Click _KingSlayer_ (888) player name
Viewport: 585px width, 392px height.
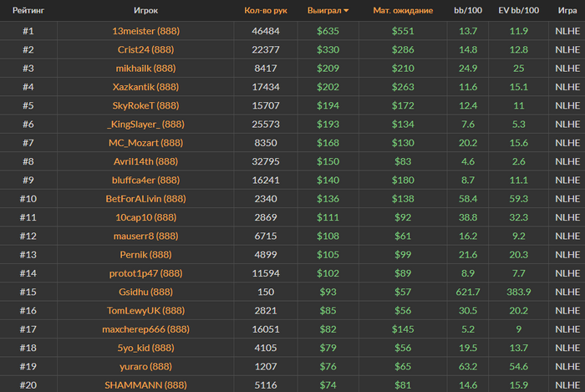click(x=146, y=125)
